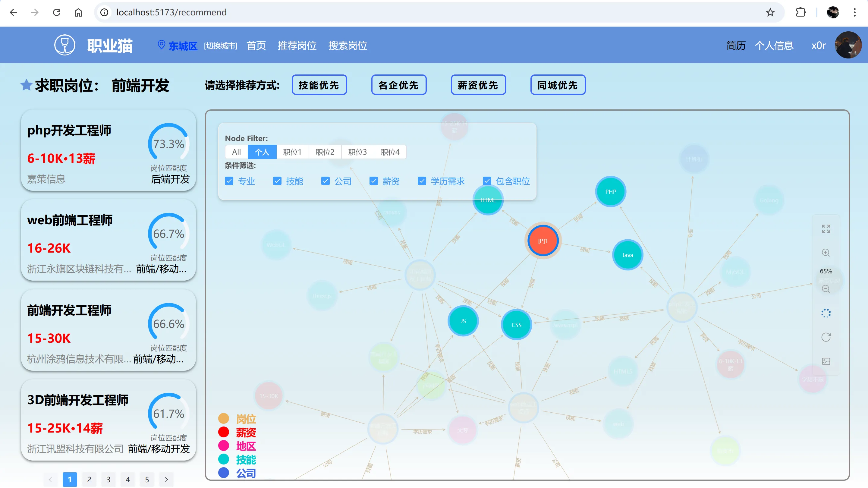Viewport: 868px width, 488px height.
Task: Click the 职业猫 logo icon
Action: [65, 45]
